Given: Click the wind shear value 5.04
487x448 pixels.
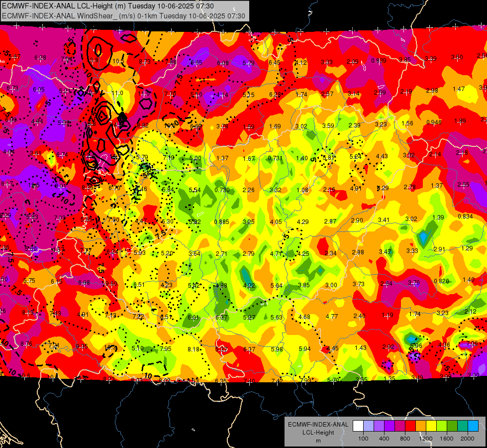Looking at the screenshot, I should click(x=277, y=285).
